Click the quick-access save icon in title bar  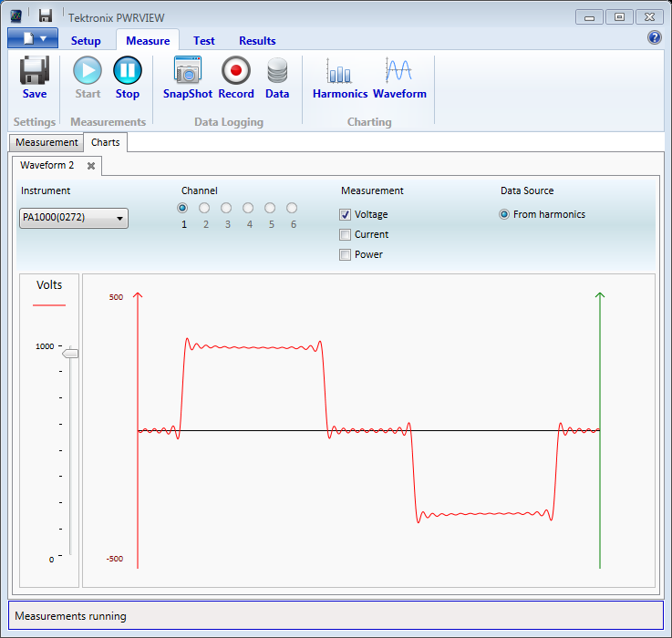point(46,15)
